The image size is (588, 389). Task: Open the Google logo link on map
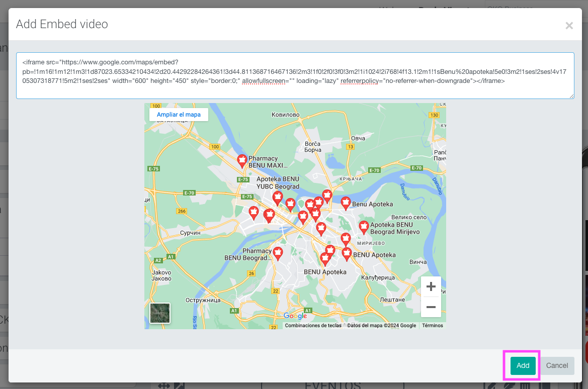(295, 316)
